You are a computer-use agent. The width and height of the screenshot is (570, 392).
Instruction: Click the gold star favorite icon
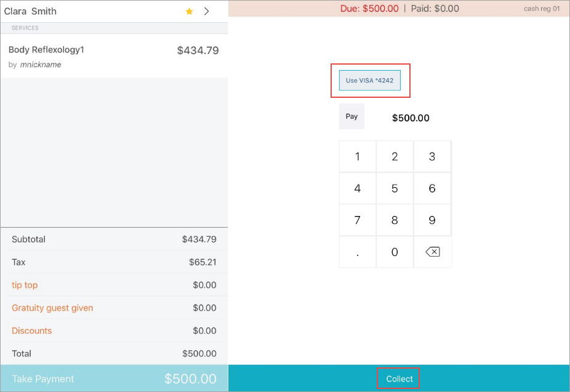coord(189,11)
